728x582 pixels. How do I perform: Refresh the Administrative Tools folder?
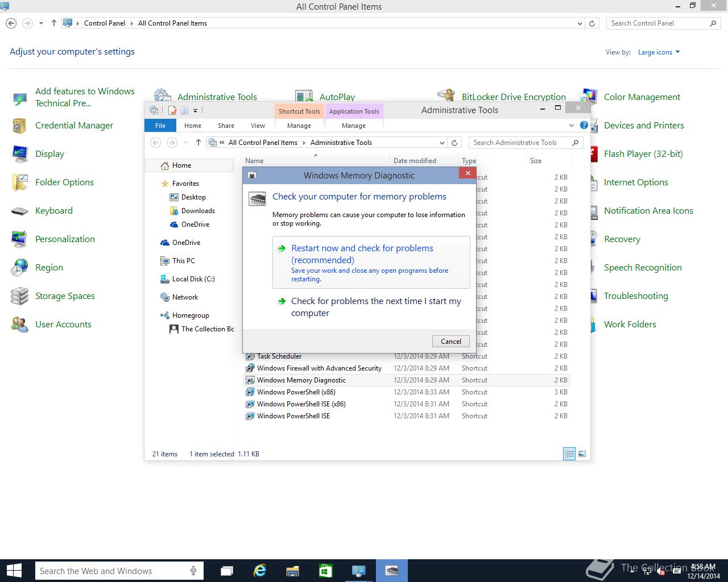point(454,143)
